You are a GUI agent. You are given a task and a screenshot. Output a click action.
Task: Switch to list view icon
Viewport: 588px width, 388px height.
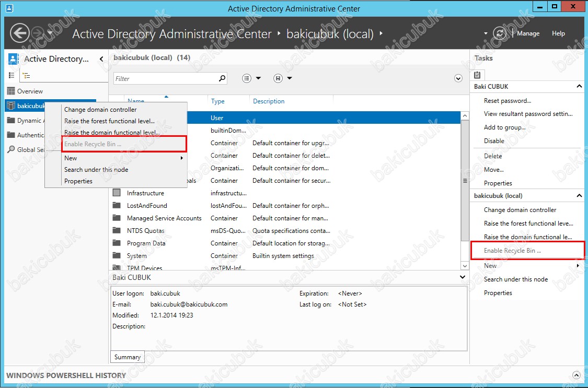pyautogui.click(x=11, y=75)
